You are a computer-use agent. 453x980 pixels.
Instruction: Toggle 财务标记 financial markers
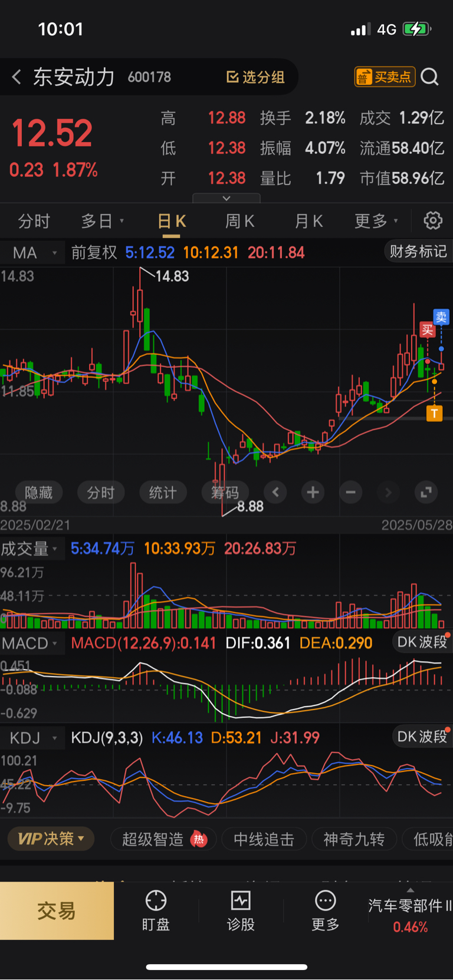[x=418, y=252]
